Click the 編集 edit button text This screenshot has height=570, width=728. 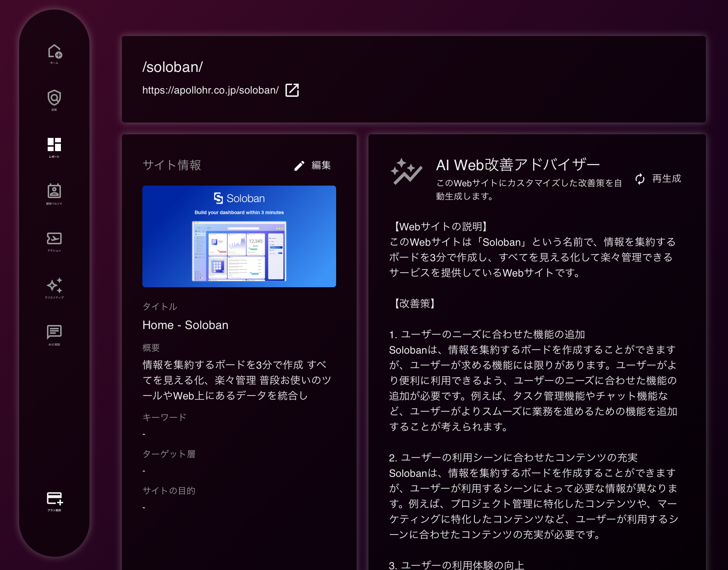point(321,165)
